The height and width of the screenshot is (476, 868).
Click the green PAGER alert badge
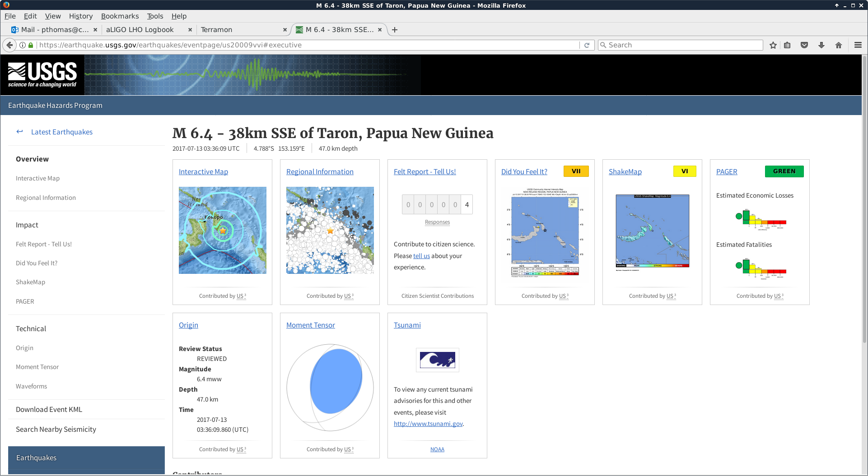[784, 171]
